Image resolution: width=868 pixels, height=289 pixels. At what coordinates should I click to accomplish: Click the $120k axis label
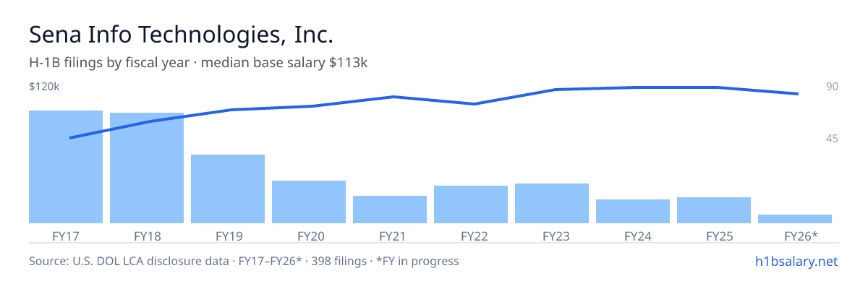pos(44,87)
